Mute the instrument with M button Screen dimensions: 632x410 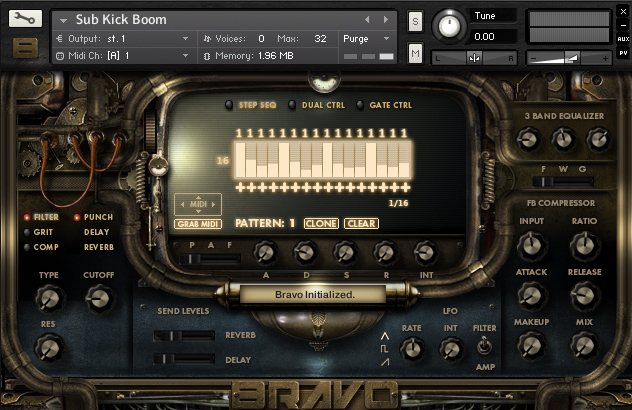(x=415, y=53)
